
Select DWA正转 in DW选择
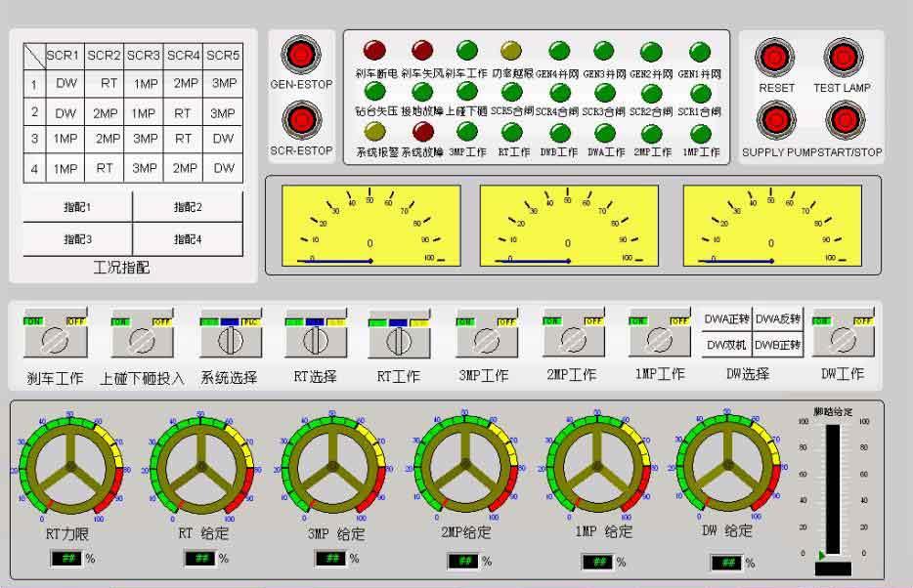[x=726, y=319]
